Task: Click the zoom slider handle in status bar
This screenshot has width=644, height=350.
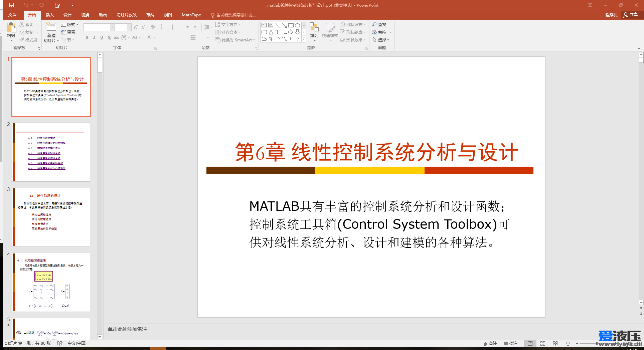Action: (597, 343)
